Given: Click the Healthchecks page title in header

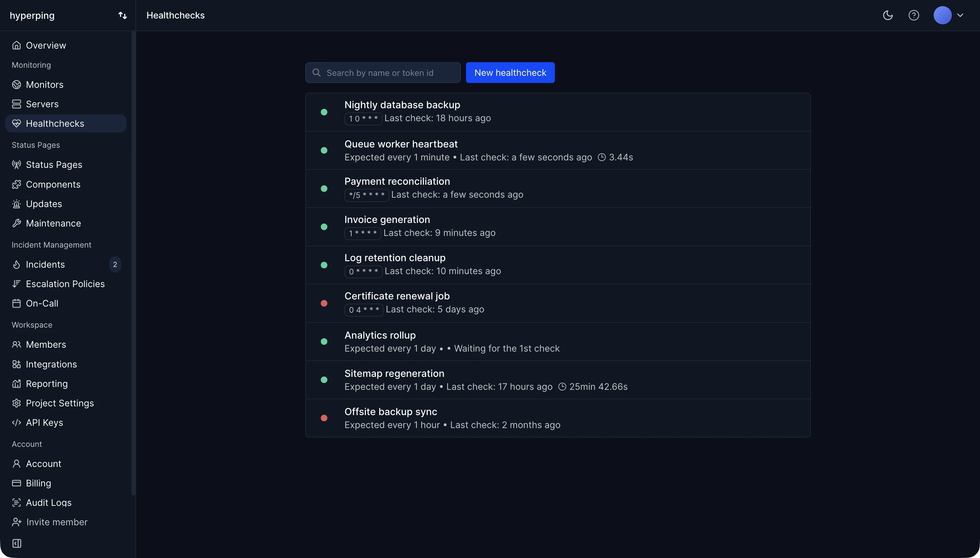Looking at the screenshot, I should 176,15.
